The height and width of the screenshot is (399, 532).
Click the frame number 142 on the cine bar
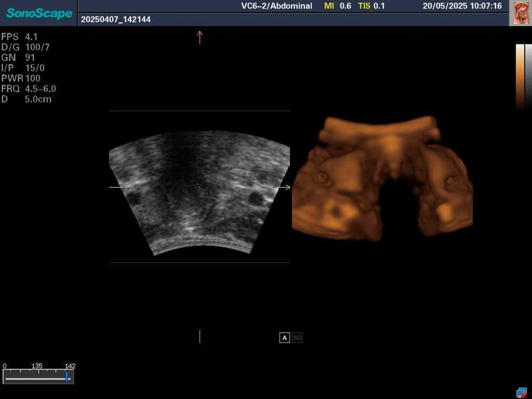point(70,366)
